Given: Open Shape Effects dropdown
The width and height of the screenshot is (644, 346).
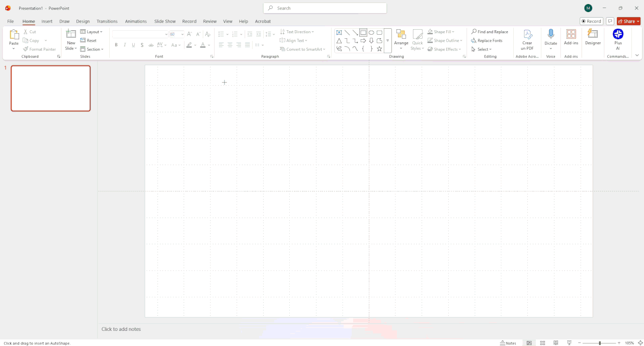Looking at the screenshot, I should click(444, 49).
